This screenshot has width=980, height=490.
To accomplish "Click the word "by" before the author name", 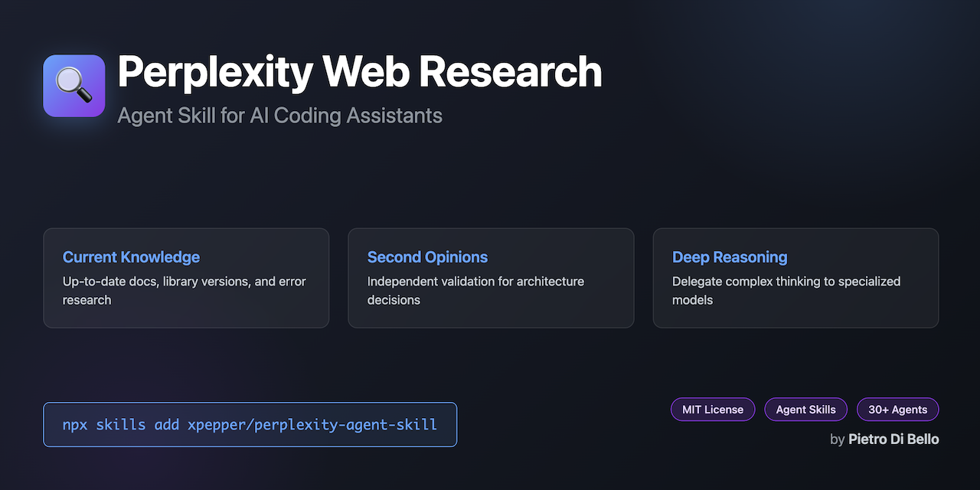I will pyautogui.click(x=837, y=439).
